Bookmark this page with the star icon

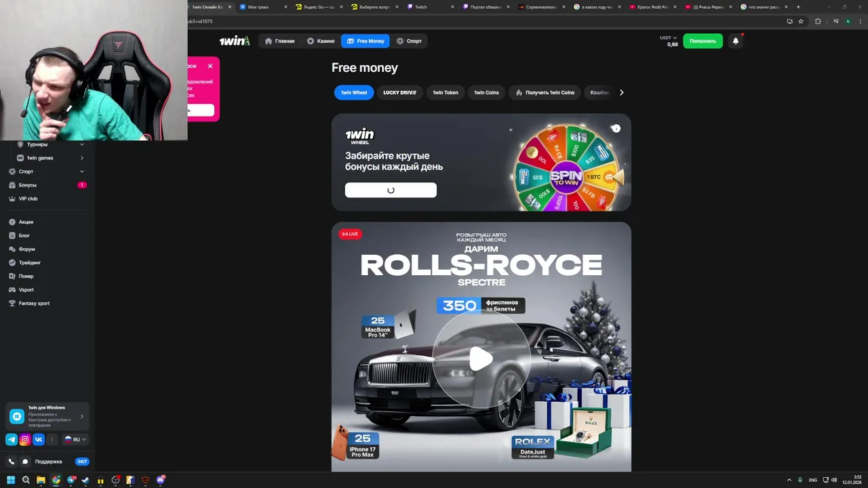coord(801,21)
